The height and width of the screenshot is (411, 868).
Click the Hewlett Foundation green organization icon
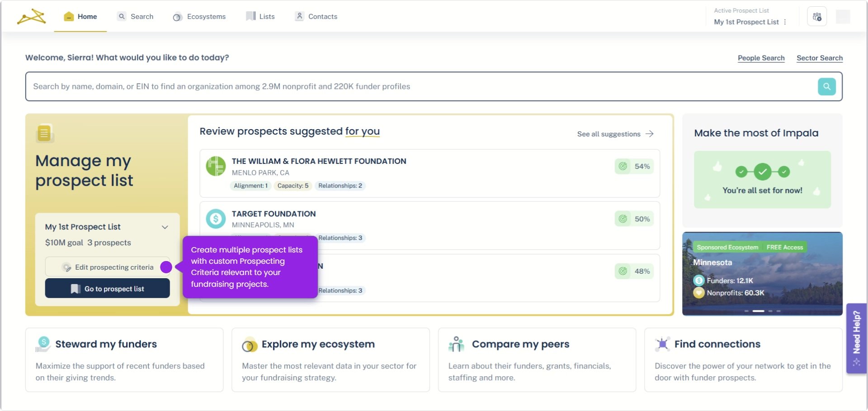tap(216, 166)
